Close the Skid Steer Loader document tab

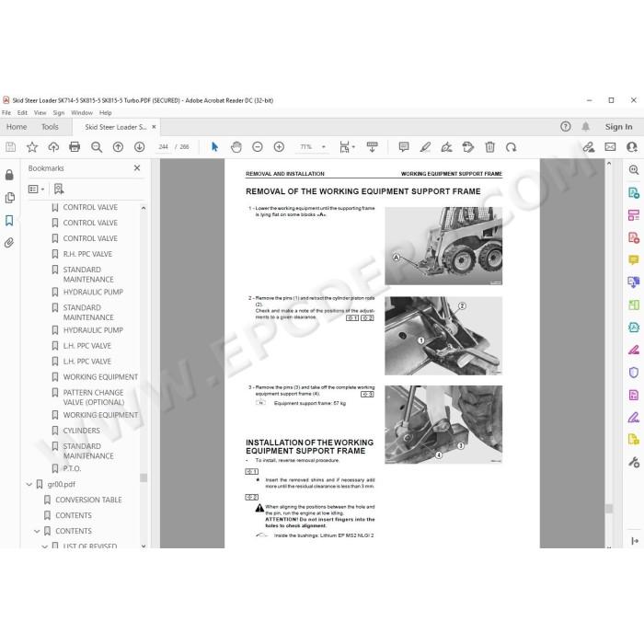[154, 127]
